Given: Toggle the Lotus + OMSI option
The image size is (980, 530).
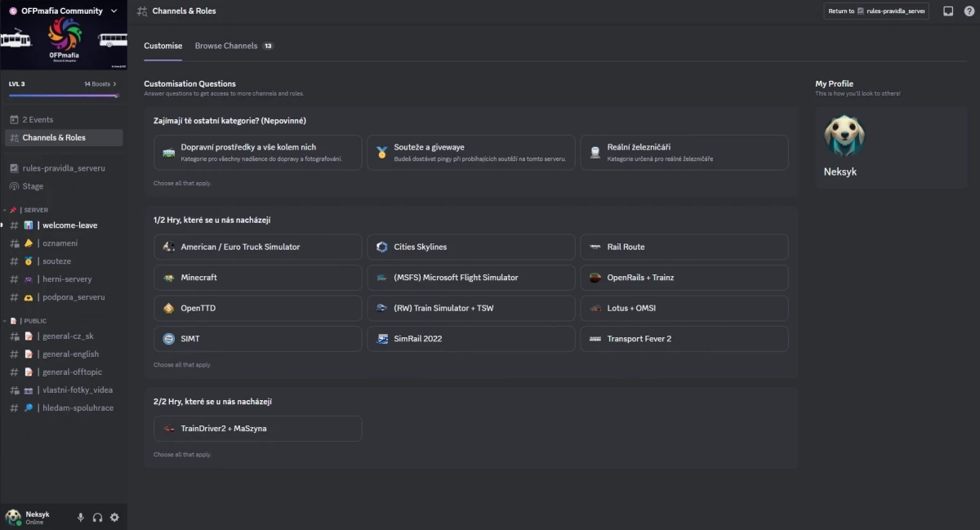Looking at the screenshot, I should click(684, 308).
